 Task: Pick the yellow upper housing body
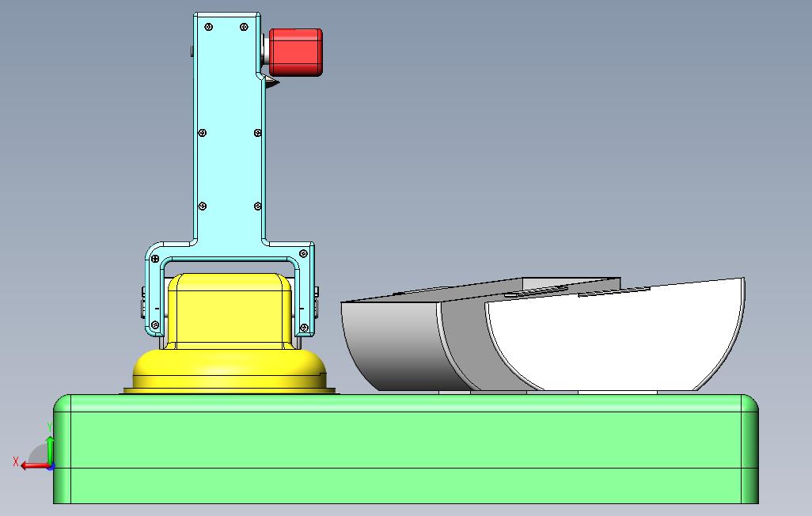point(229,311)
